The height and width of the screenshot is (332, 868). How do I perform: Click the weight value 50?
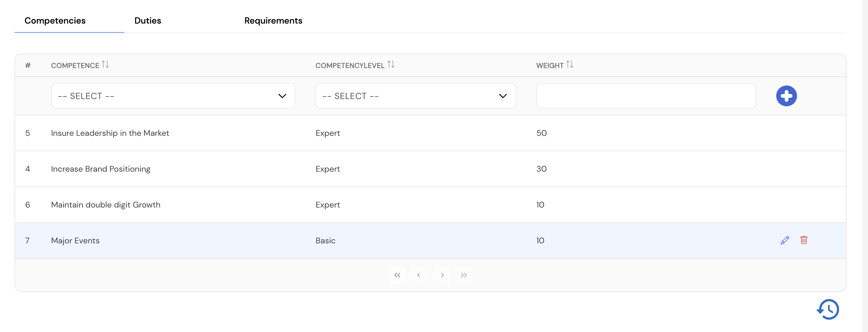pos(541,133)
